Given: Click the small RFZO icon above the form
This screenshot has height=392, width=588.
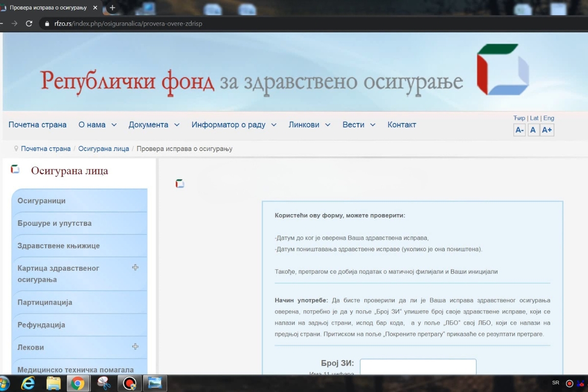Looking at the screenshot, I should [x=179, y=183].
